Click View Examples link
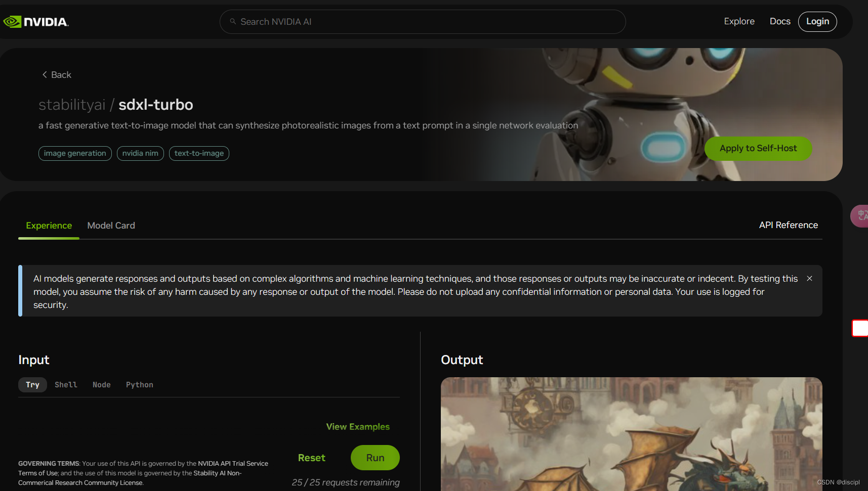 click(358, 427)
